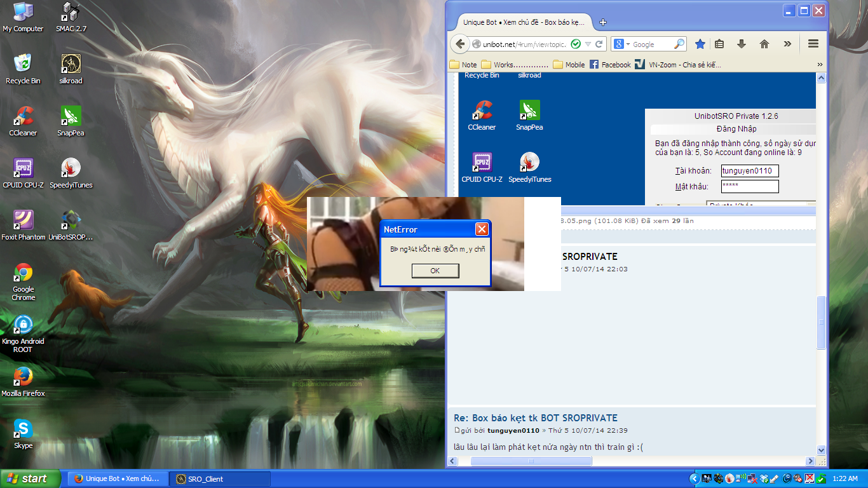Open Mobile bookmarks folder
The height and width of the screenshot is (488, 868).
(x=569, y=64)
